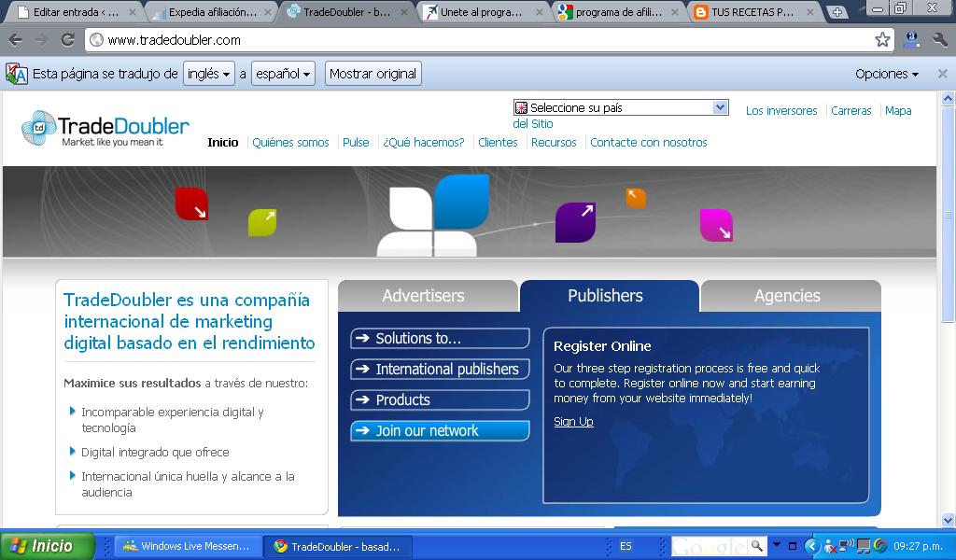Click the blue leaf in the banner center
Image resolution: width=956 pixels, height=560 pixels.
tap(461, 201)
